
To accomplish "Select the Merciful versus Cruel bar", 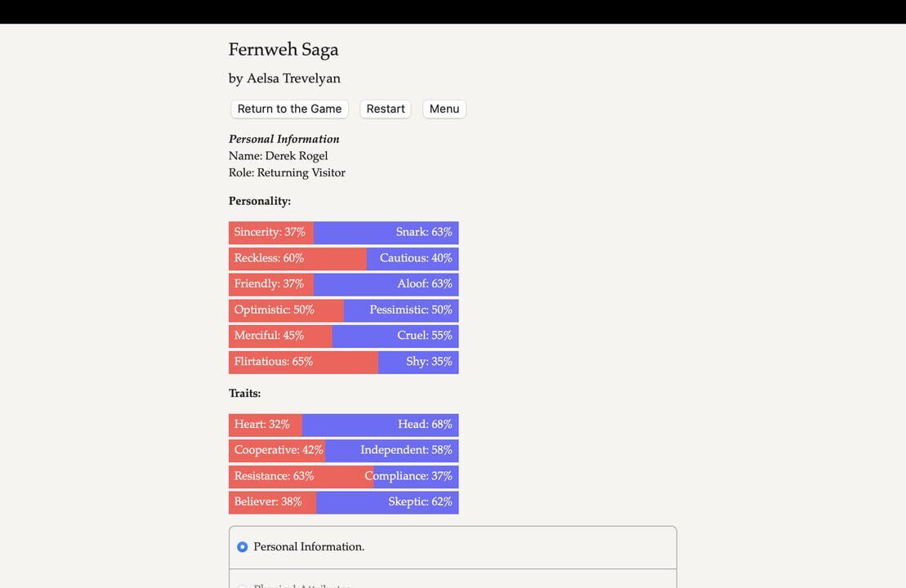I will click(343, 336).
